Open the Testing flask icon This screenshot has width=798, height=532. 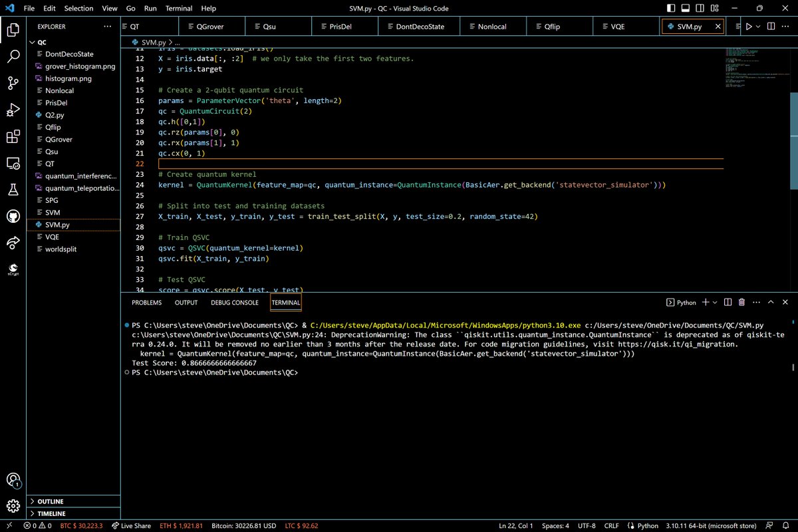13,190
